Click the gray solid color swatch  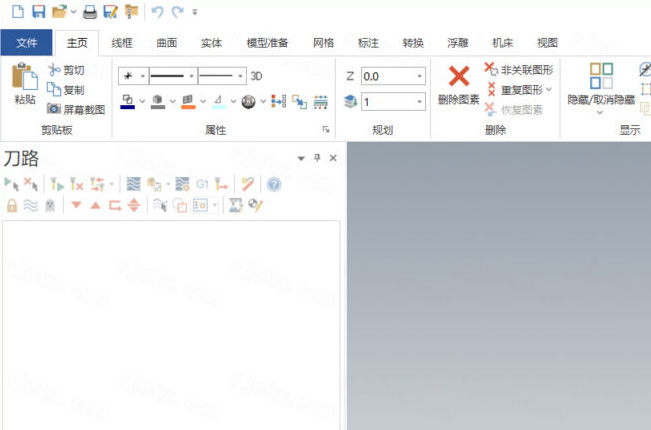(x=158, y=102)
